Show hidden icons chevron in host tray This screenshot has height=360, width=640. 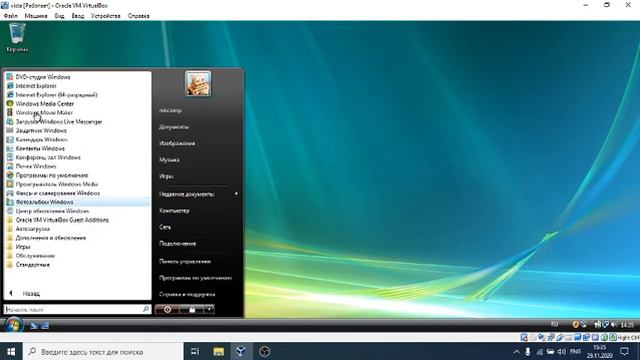pos(516,351)
